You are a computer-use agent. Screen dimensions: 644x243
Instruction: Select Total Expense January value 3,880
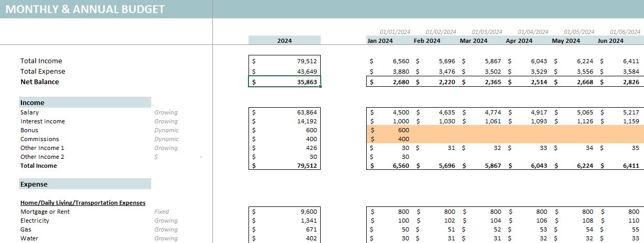(x=390, y=71)
